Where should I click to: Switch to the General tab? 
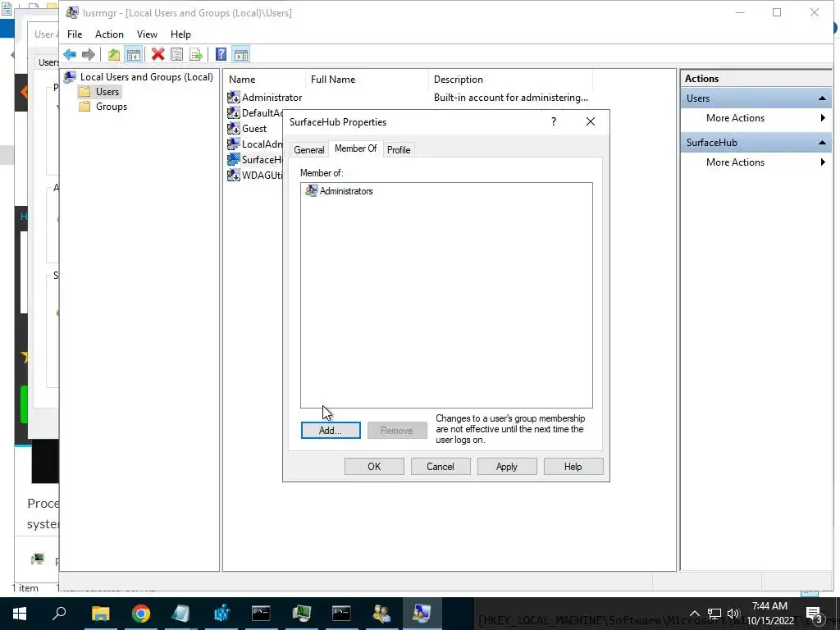click(x=309, y=150)
